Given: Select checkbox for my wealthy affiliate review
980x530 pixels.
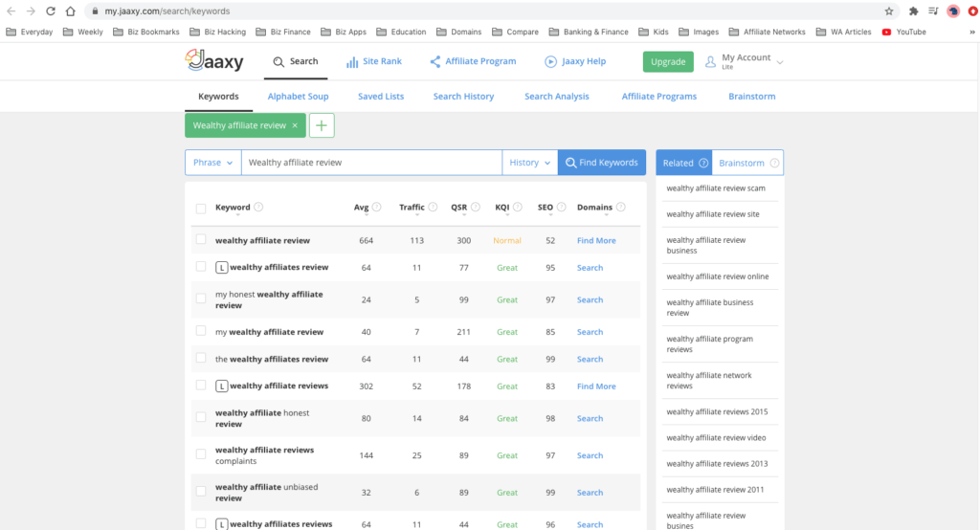Looking at the screenshot, I should click(x=201, y=331).
